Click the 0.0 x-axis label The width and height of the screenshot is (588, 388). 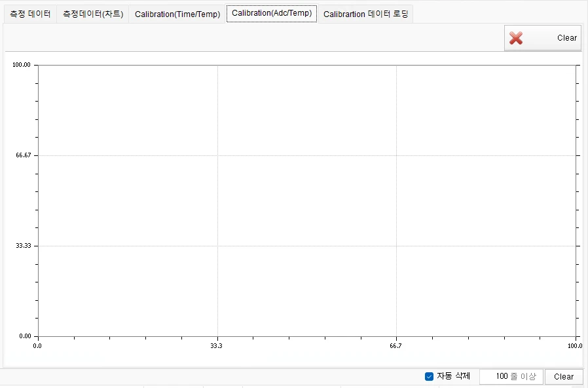coord(37,345)
